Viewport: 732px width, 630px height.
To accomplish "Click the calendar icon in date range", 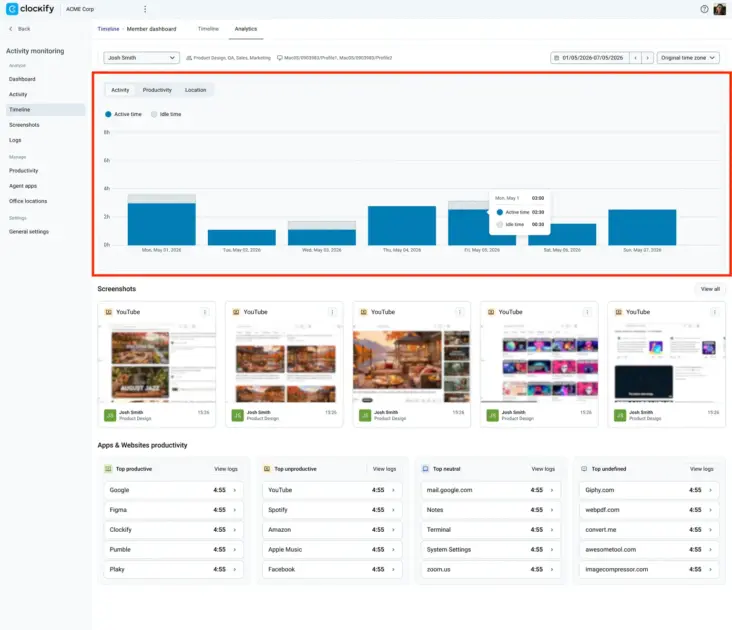I will click(x=556, y=58).
